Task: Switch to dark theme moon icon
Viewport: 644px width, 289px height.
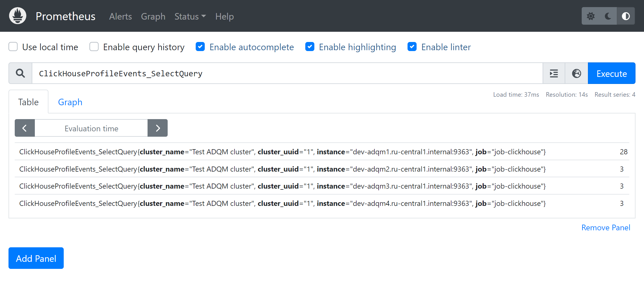Action: click(x=608, y=16)
